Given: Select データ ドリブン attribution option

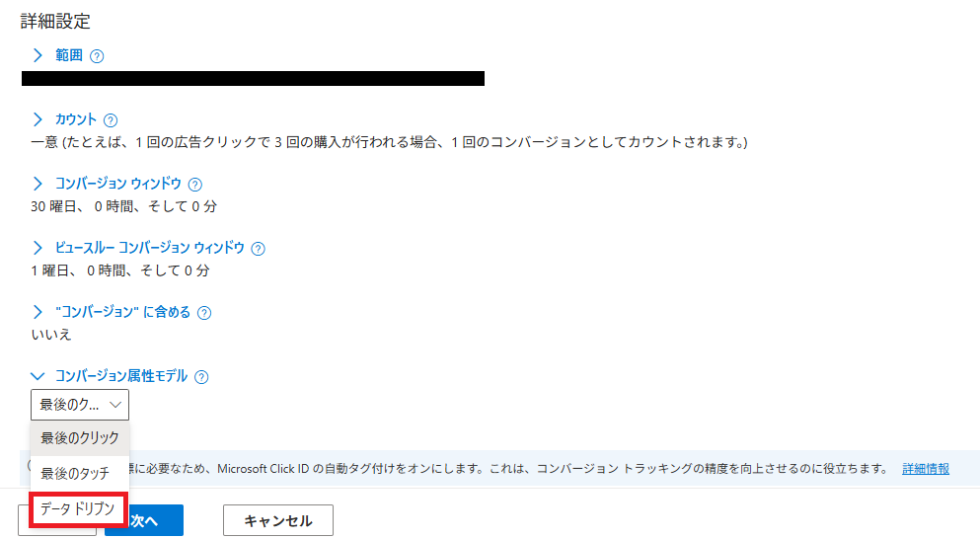Looking at the screenshot, I should [x=78, y=509].
